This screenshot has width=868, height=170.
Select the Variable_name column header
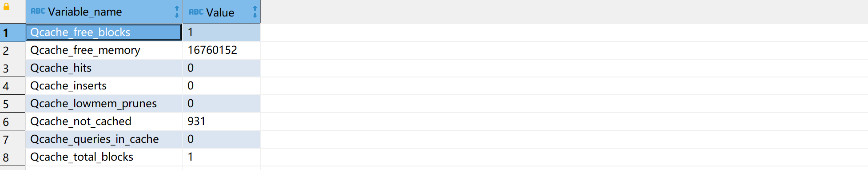click(104, 12)
